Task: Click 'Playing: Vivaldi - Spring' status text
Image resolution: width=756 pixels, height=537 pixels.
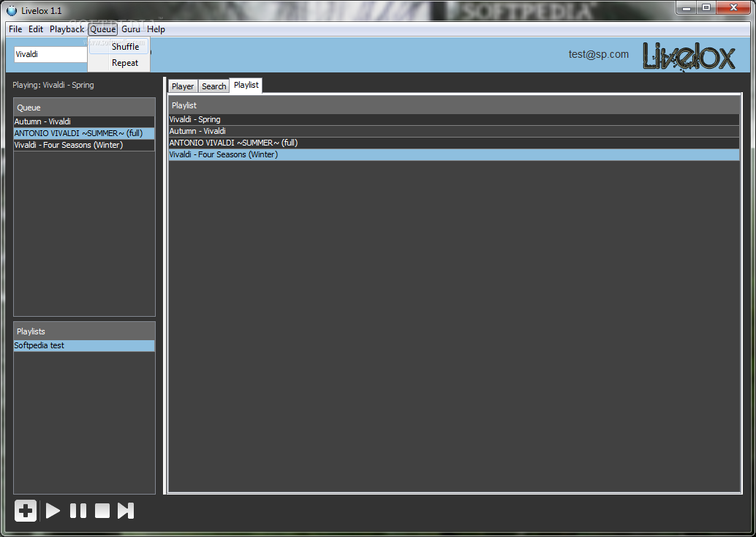Action: [x=53, y=85]
